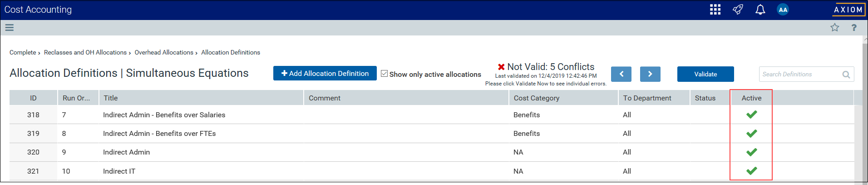
Task: Open the Reclasses and OH Allocations breadcrumb
Action: click(85, 53)
